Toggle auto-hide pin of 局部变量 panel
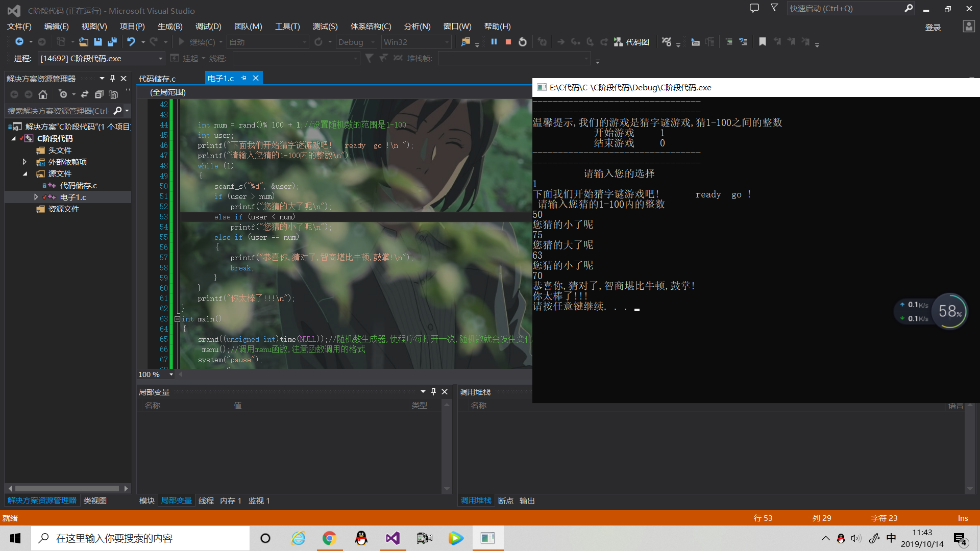This screenshot has height=551, width=980. 434,392
